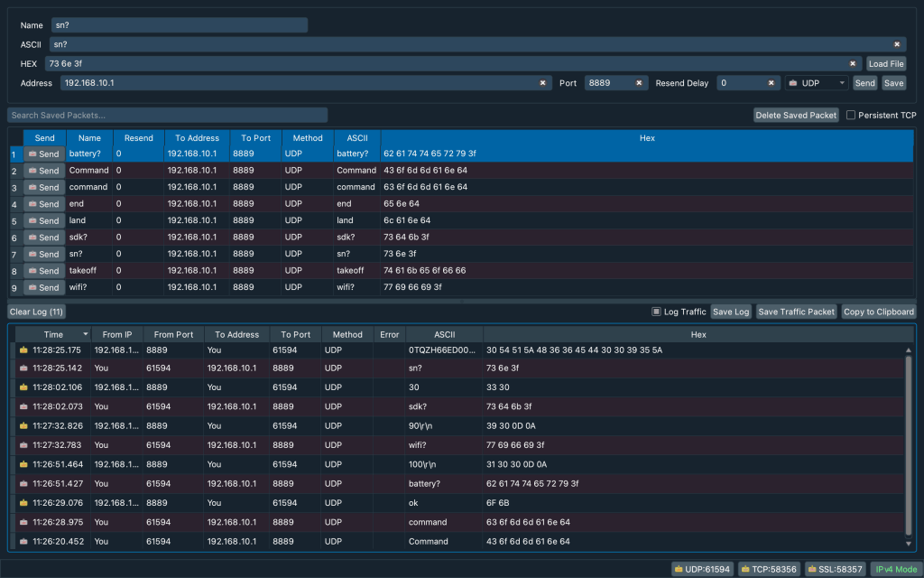Click the Search Saved Packets field
Viewport: 924px width, 578px height.
tap(167, 116)
